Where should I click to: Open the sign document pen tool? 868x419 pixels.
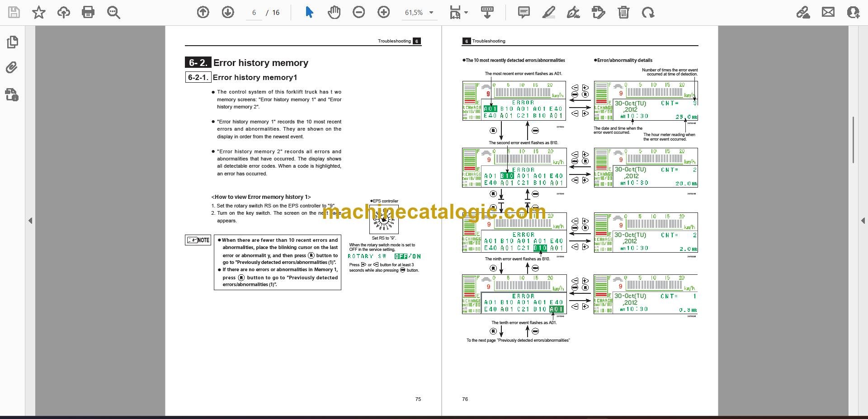(x=573, y=12)
